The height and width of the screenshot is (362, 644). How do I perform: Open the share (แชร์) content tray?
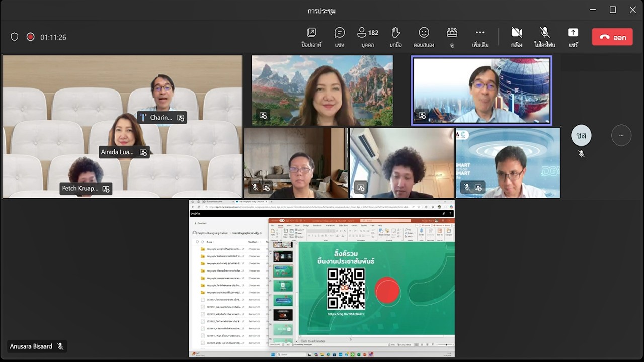(x=573, y=37)
